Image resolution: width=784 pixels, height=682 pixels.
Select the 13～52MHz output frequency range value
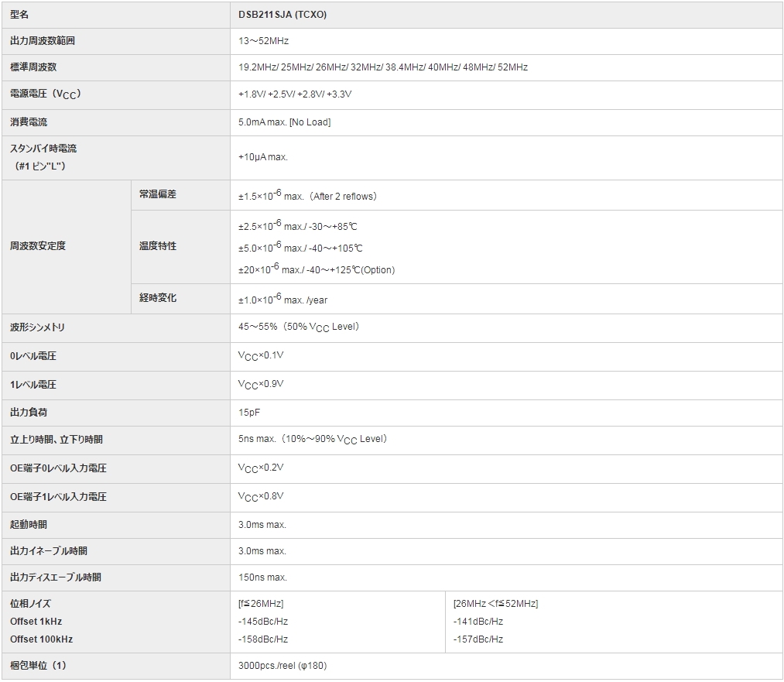263,41
